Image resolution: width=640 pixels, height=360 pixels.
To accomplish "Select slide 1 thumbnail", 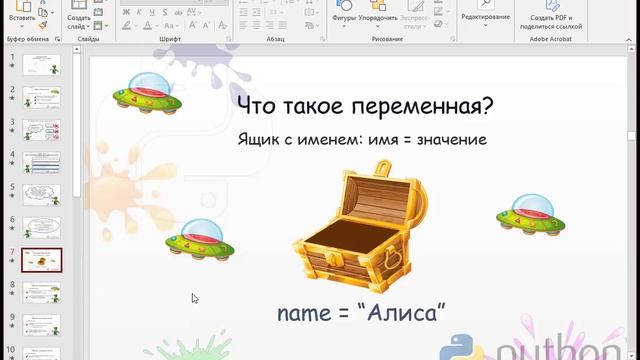I will point(42,65).
